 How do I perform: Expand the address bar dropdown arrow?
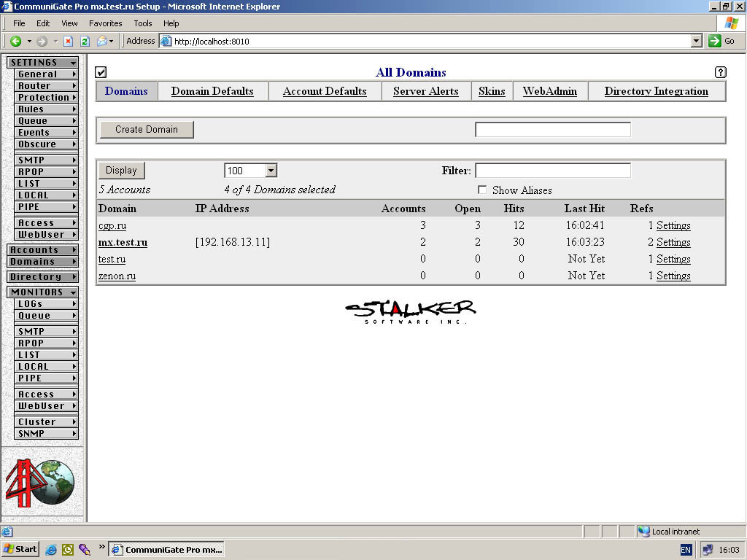click(x=696, y=42)
